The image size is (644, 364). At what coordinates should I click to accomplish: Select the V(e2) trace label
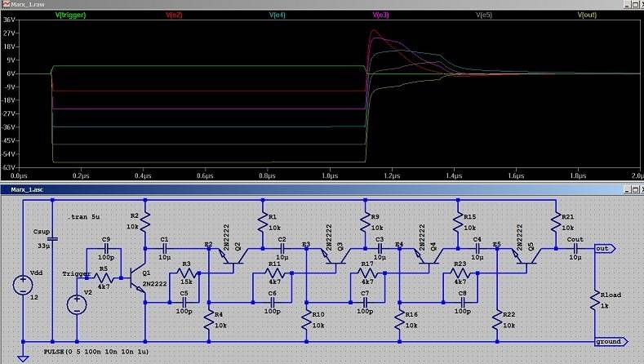coord(175,15)
